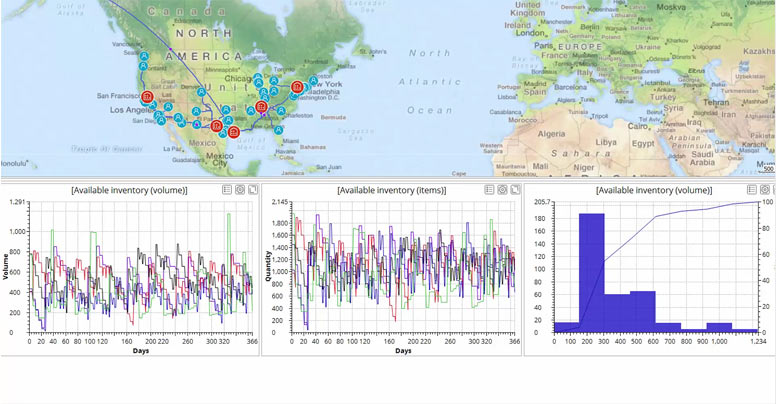The width and height of the screenshot is (776, 404).
Task: Select the red warehouse marker near New York
Action: [x=297, y=88]
